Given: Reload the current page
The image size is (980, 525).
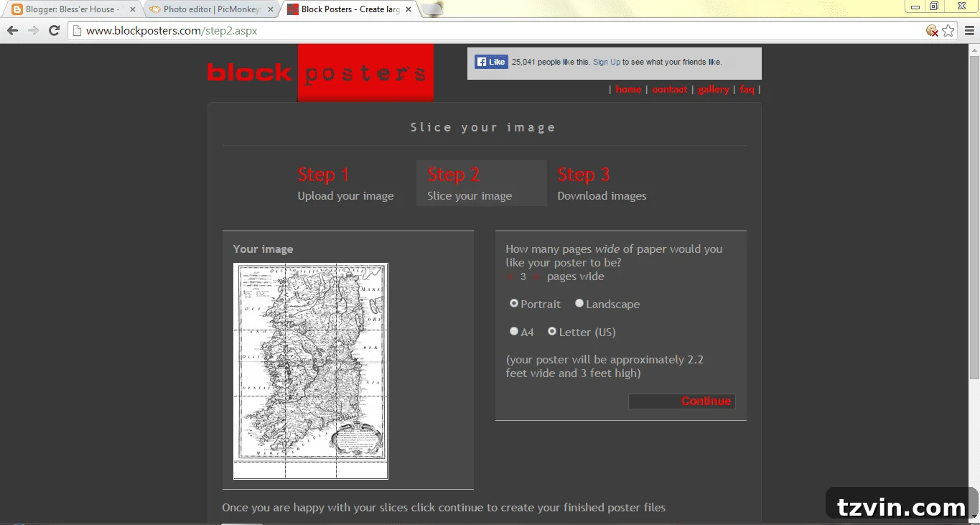Looking at the screenshot, I should (x=54, y=31).
